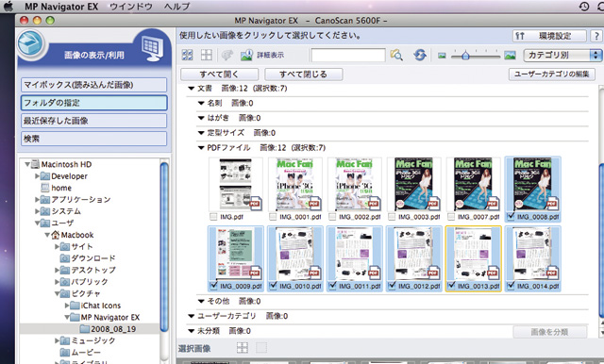Open 環境設定 preferences
Image resolution: width=604 pixels, height=364 pixels.
click(549, 36)
